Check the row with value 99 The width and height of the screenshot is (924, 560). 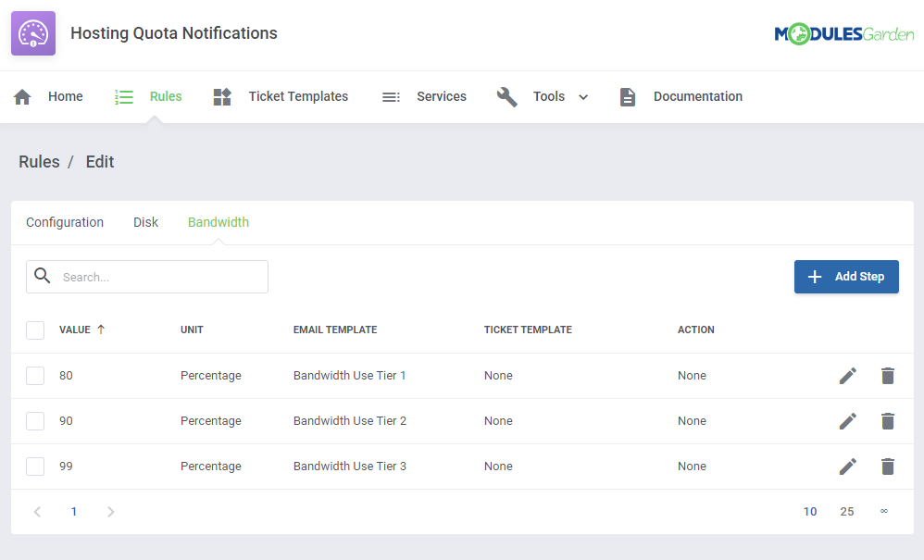(x=35, y=467)
